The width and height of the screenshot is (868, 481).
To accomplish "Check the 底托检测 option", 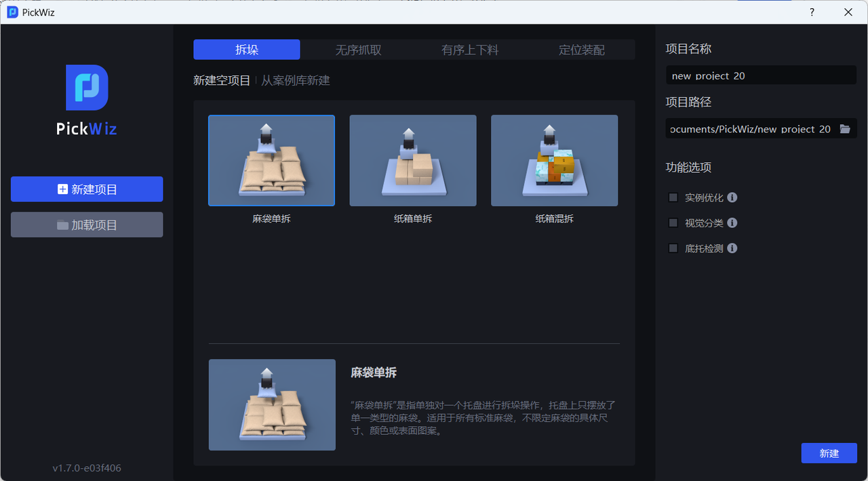I will (x=673, y=248).
